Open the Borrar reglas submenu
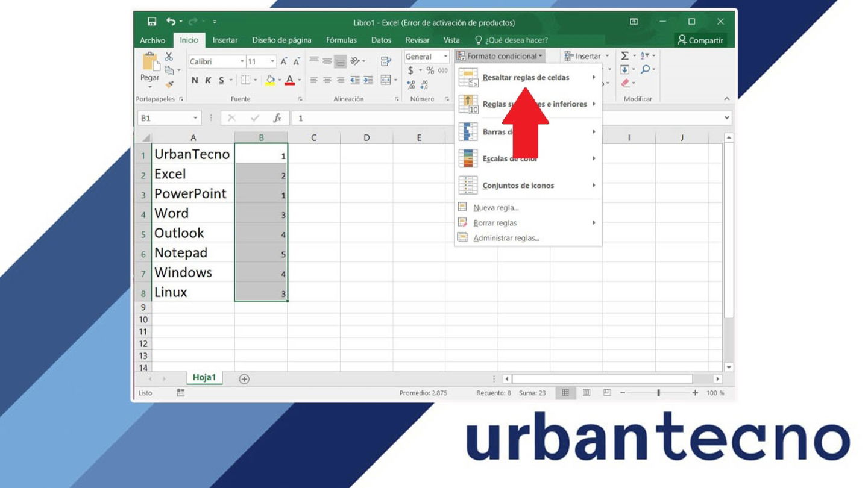The width and height of the screenshot is (868, 488). click(528, 223)
